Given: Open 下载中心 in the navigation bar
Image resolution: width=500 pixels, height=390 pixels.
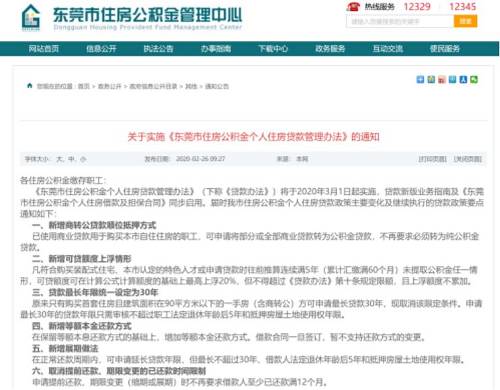Looking at the screenshot, I should pos(273,49).
